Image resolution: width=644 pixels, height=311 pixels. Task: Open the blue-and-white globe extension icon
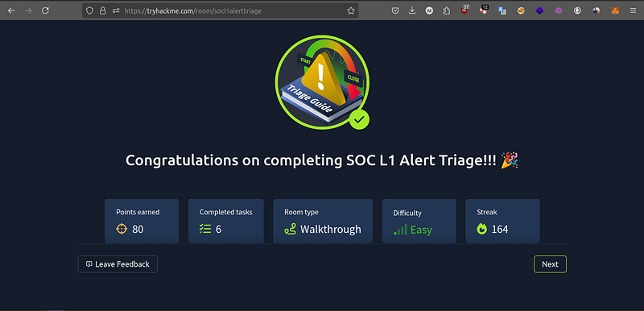(x=596, y=11)
